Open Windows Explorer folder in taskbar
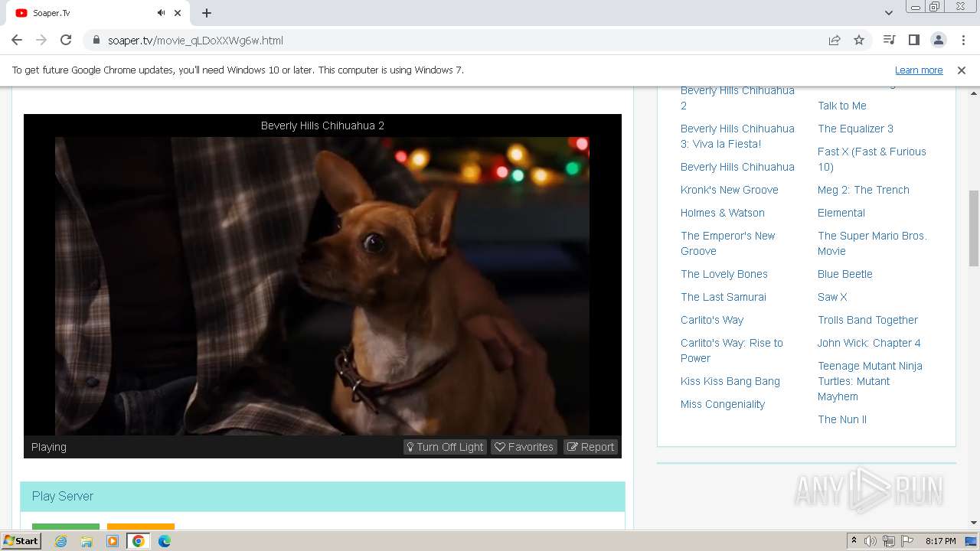Image resolution: width=980 pixels, height=551 pixels. click(x=87, y=541)
